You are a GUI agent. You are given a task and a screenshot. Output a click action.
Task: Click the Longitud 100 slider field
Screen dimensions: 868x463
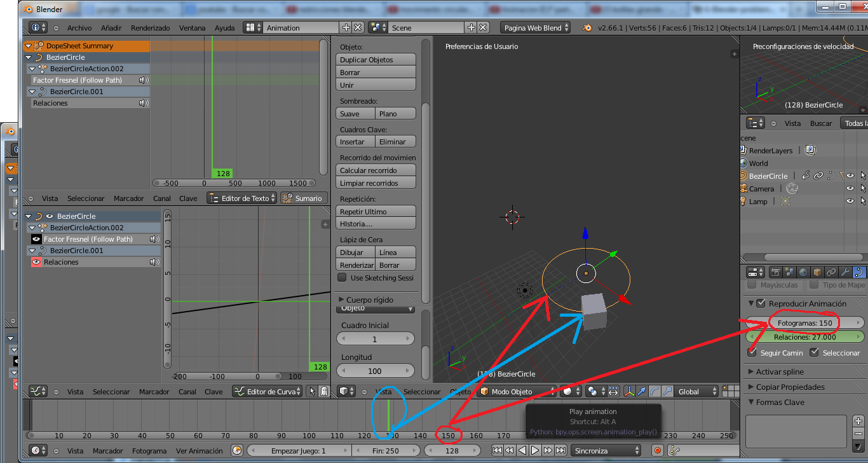point(375,371)
